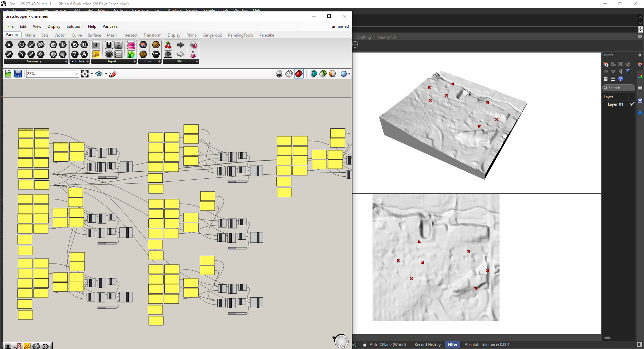Switch to the Kangaroo2 component tab

tap(212, 35)
